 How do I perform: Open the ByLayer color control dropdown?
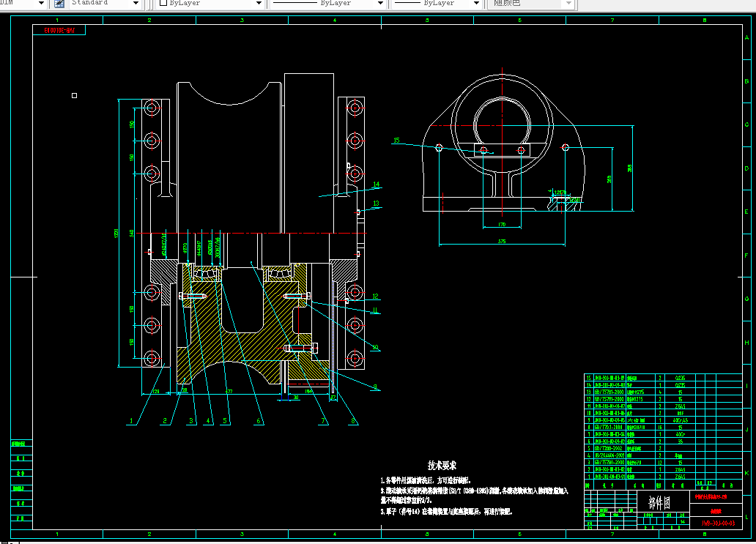259,4
